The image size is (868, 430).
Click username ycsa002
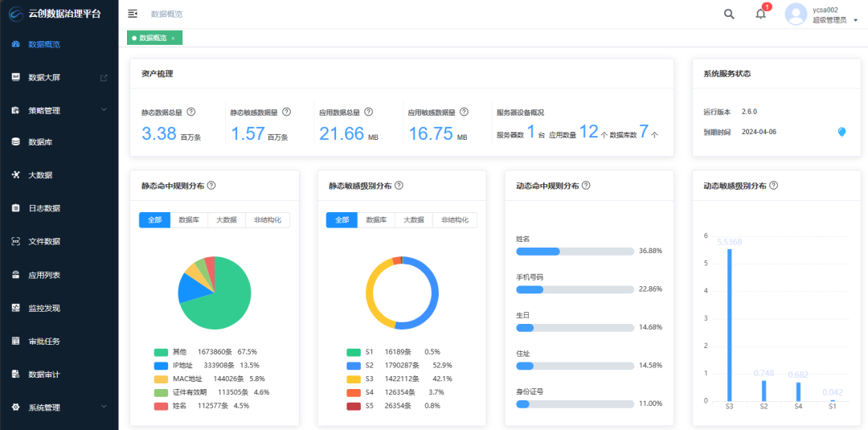click(x=825, y=10)
